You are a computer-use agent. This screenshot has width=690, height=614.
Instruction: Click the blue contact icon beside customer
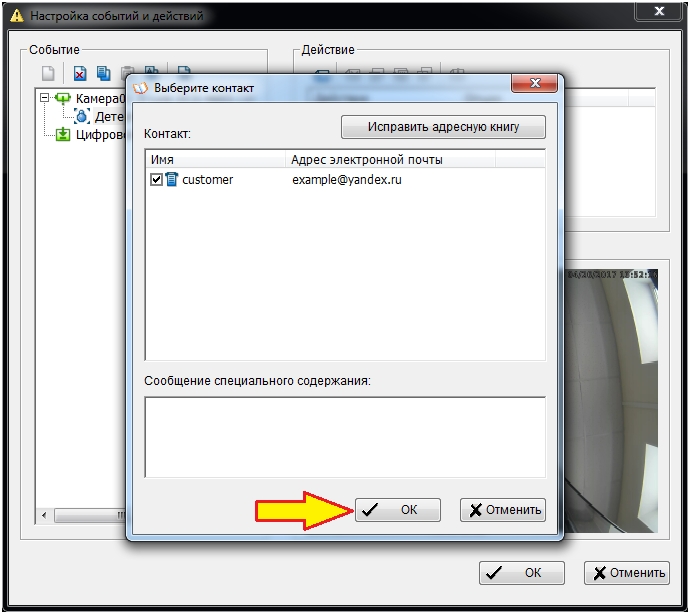(171, 180)
